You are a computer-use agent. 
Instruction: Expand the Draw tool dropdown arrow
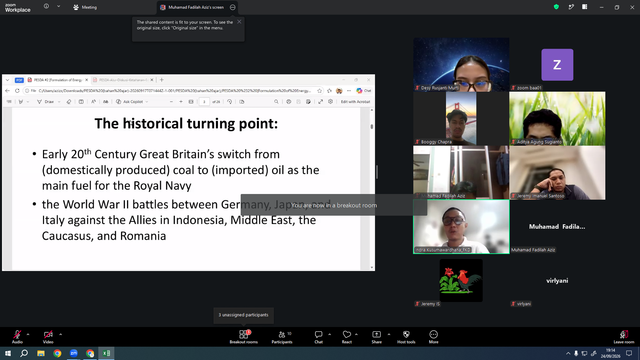59,102
